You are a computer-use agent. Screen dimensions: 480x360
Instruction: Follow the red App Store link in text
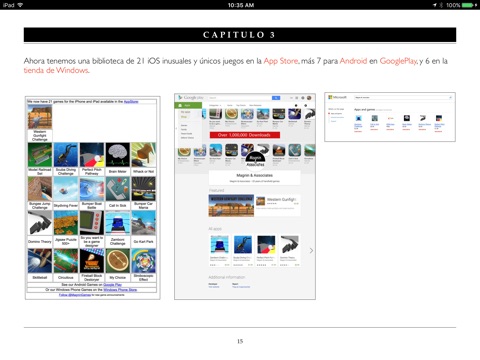tap(281, 61)
